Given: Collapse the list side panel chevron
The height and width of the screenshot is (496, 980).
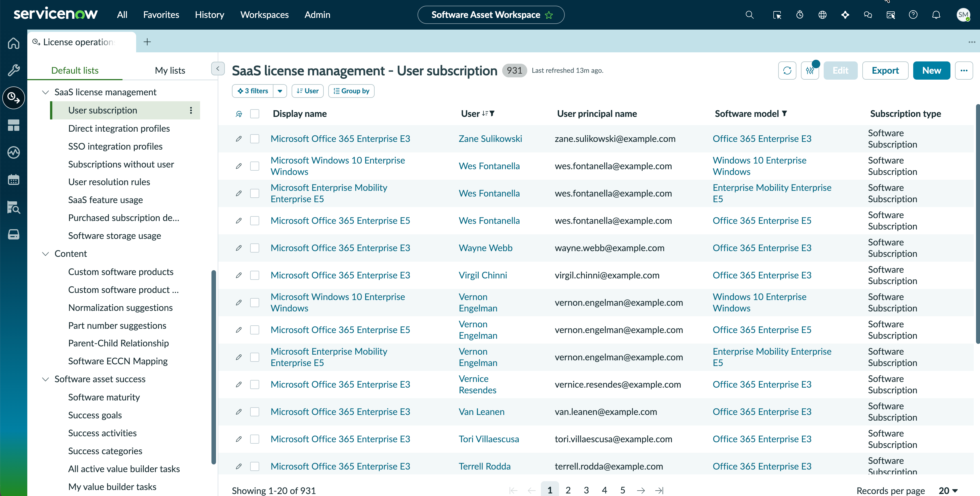Looking at the screenshot, I should coord(218,69).
